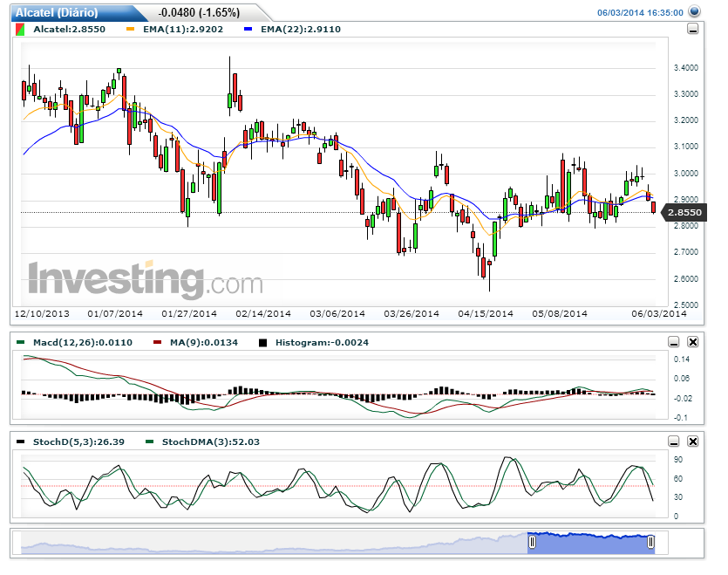
Task: Close the MACD indicator panel
Action: click(693, 342)
